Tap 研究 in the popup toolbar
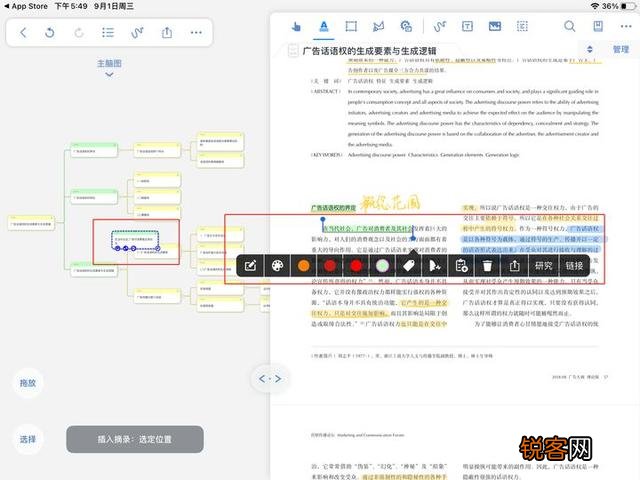Screen dimensions: 640x480 click(543, 266)
